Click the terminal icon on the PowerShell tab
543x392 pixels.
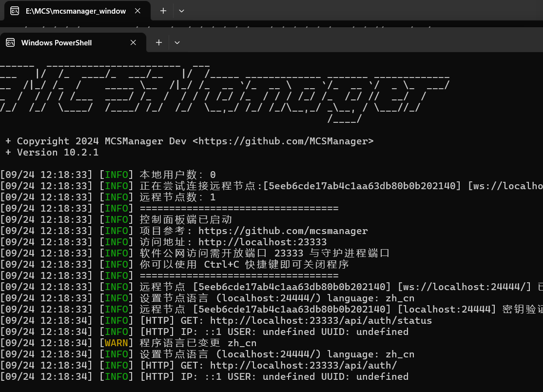coord(10,42)
